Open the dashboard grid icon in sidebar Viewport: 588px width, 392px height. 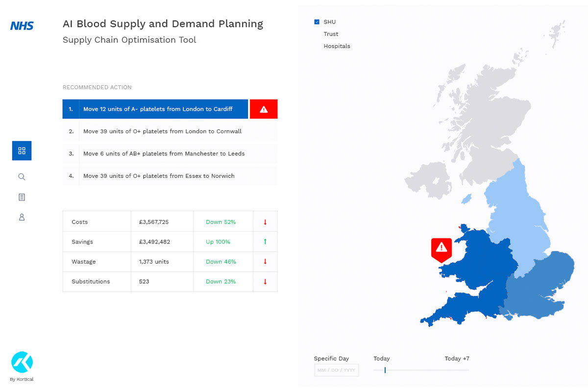coord(22,151)
